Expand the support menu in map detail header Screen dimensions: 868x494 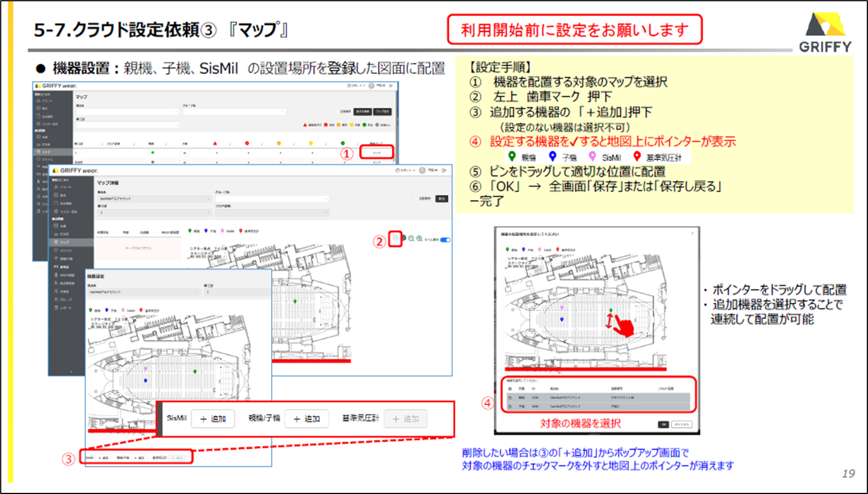click(x=406, y=171)
